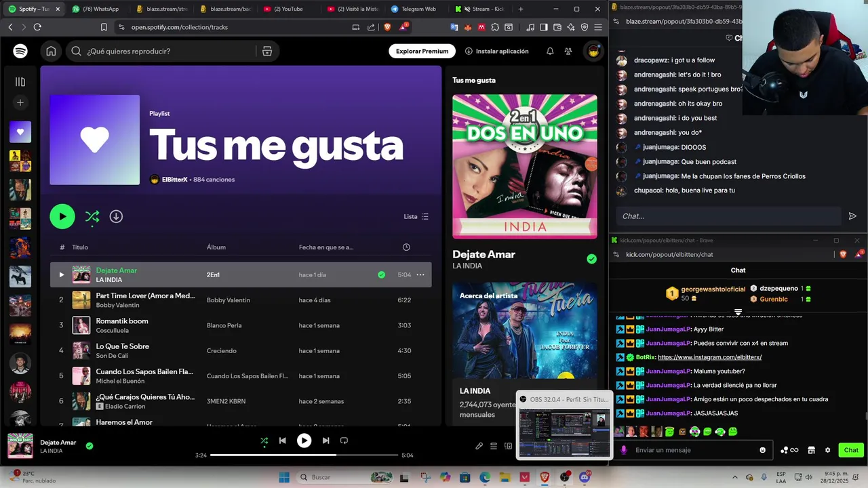
Task: Toggle shuffle in the bottom player bar
Action: pos(264,441)
